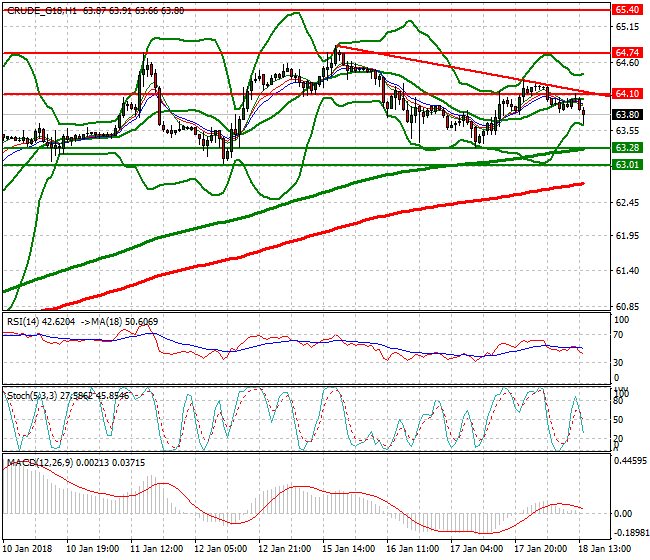Click the -0.18981 MACD scale value
Image resolution: width=650 pixels, height=560 pixels.
(x=630, y=533)
